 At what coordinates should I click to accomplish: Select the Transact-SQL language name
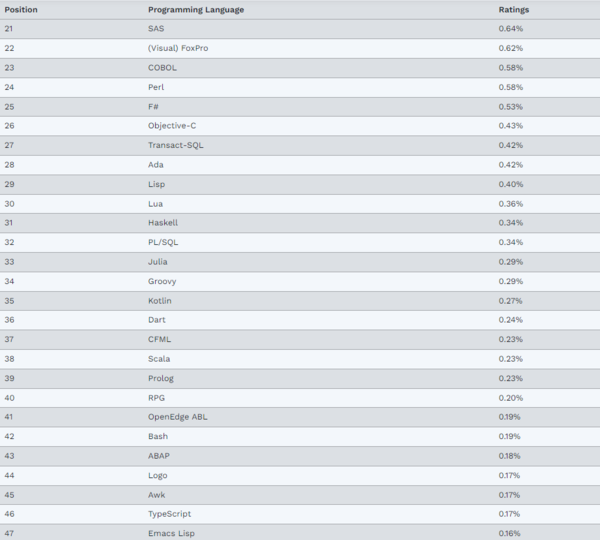[176, 145]
